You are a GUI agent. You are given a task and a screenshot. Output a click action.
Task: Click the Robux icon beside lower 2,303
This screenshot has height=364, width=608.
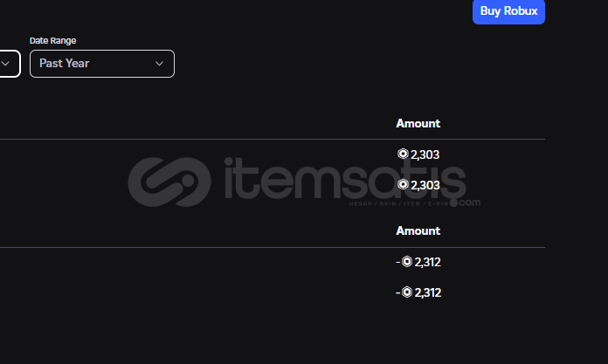click(403, 184)
